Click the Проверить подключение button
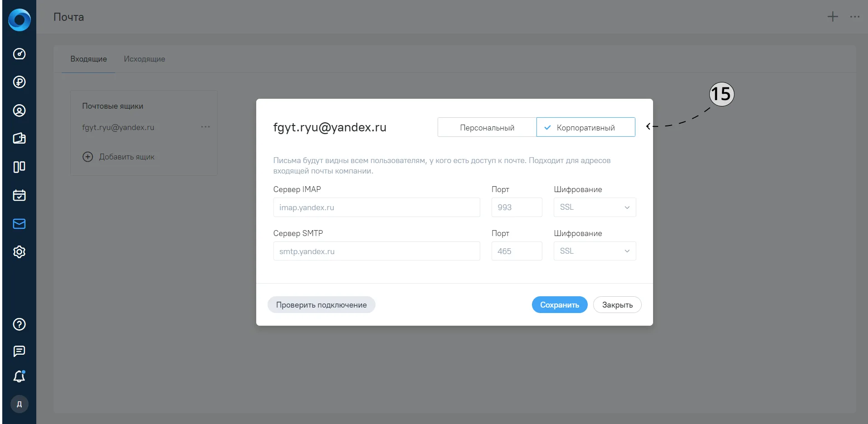The image size is (868, 424). (x=322, y=305)
